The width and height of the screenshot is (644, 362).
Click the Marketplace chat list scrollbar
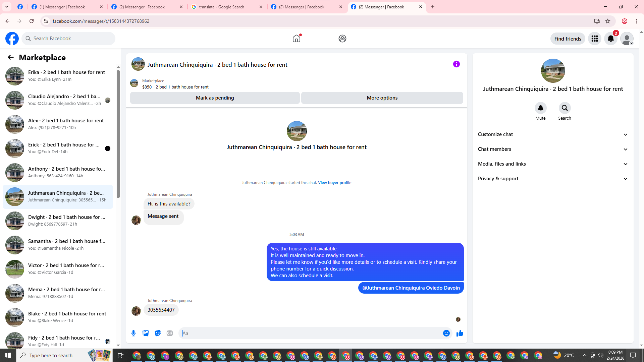pos(118,134)
